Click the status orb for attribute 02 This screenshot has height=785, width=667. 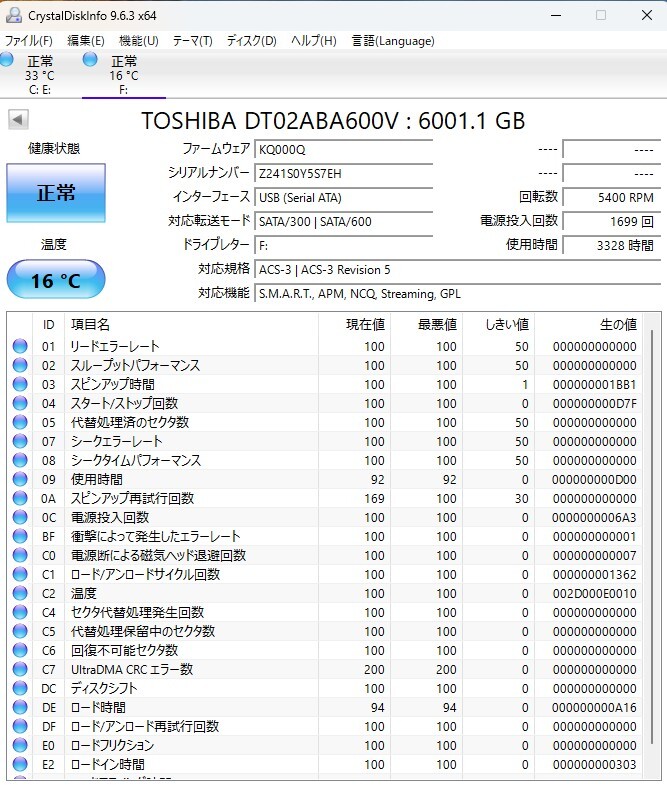20,365
